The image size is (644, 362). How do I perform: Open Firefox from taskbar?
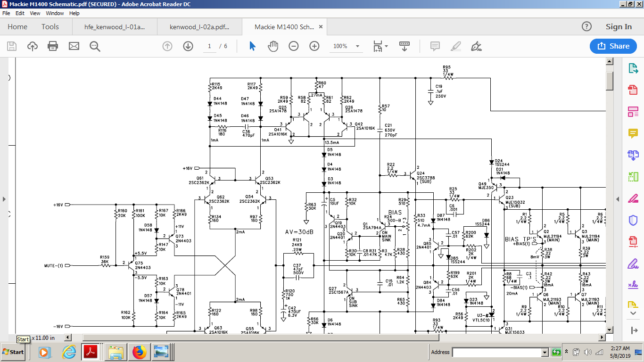139,352
